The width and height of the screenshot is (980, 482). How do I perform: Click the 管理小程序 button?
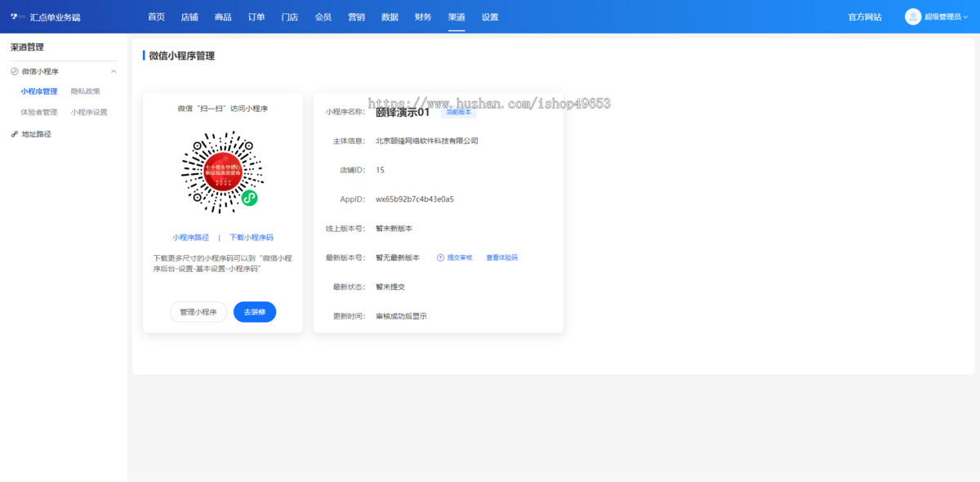coord(198,312)
